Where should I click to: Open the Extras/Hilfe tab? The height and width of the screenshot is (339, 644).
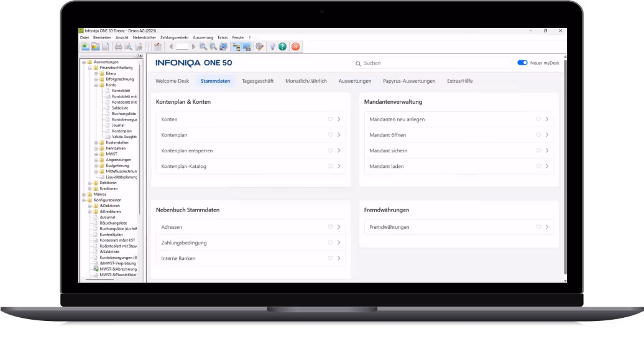pyautogui.click(x=460, y=81)
